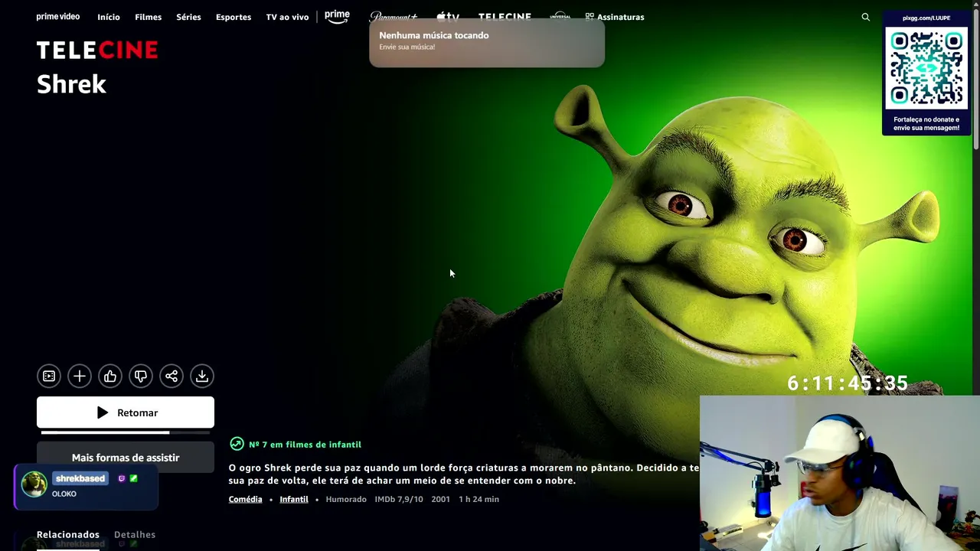Viewport: 980px width, 551px height.
Task: Dislike Shrek with thumbs down icon
Action: coord(141,376)
